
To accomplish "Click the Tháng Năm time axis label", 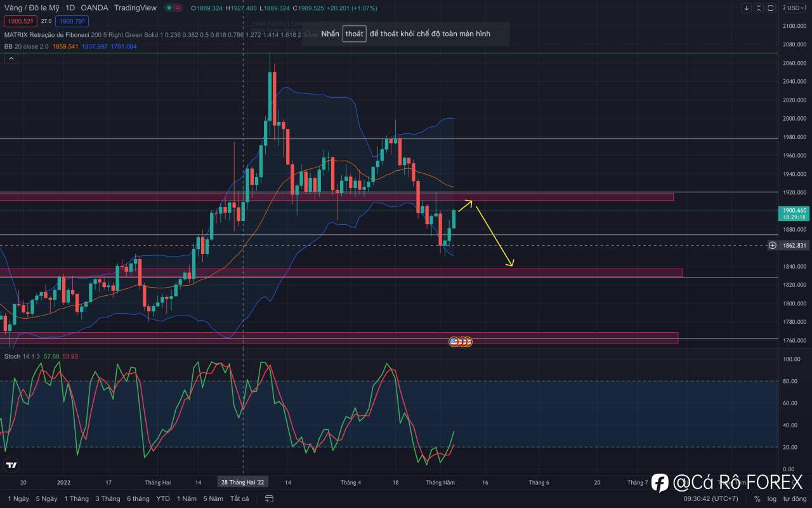I will 440,483.
